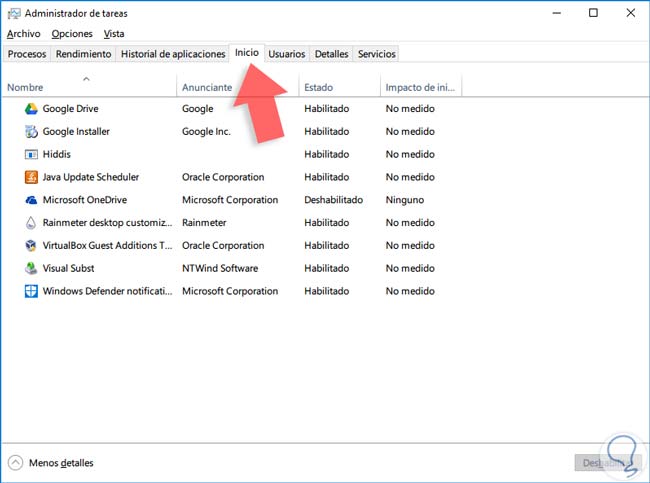
Task: Click the Java Update Scheduler icon
Action: tap(31, 178)
